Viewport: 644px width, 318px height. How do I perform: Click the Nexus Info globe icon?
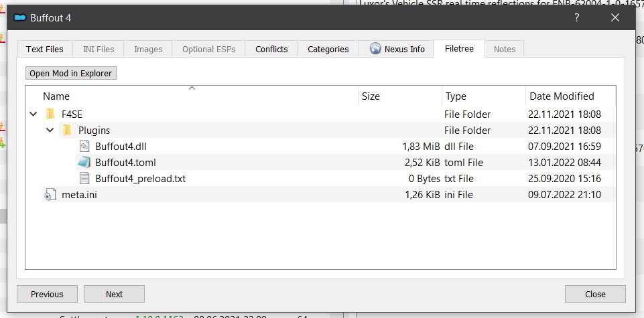(x=375, y=48)
